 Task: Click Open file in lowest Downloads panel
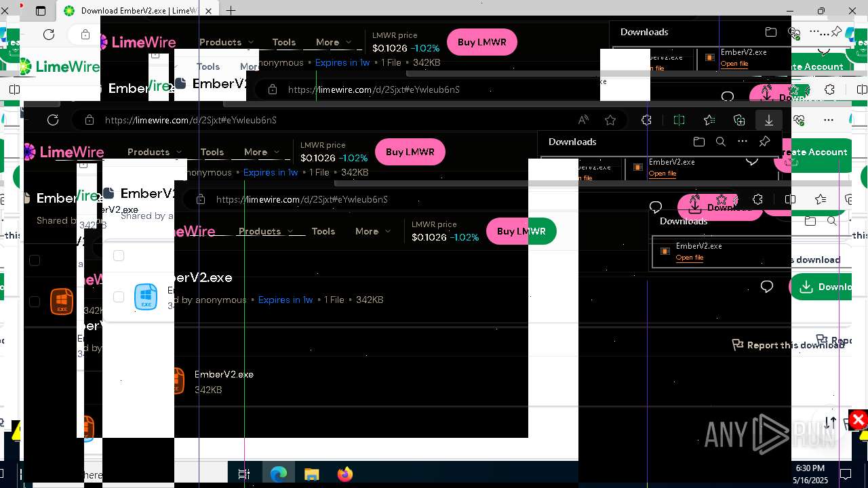[x=690, y=258]
